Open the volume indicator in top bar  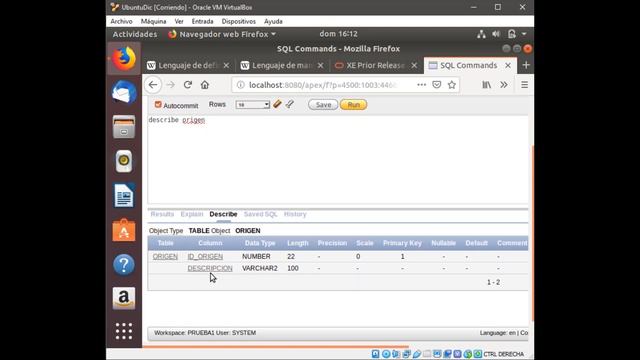(496, 34)
